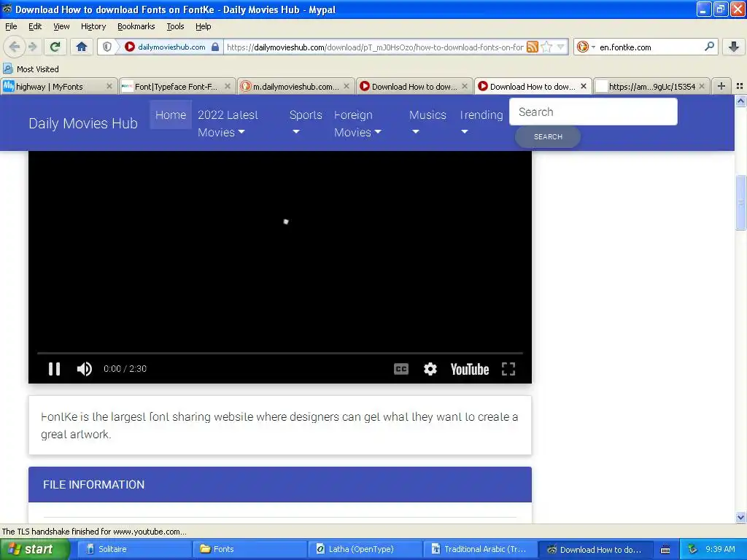Expand the 2022 Latest Movies dropdown

228,123
